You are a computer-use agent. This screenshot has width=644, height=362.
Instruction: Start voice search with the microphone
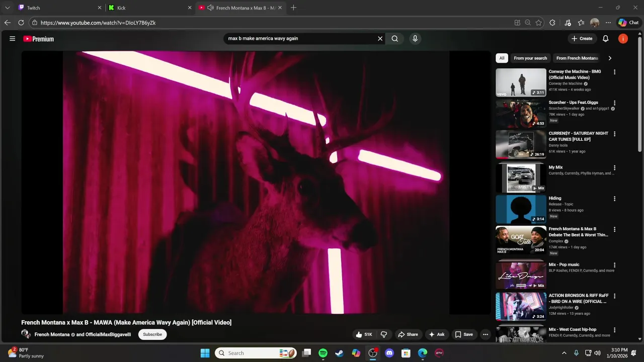(x=415, y=38)
